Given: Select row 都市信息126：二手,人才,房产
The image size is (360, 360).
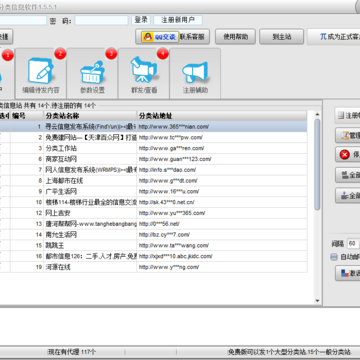Looking at the screenshot, I should (153, 256).
